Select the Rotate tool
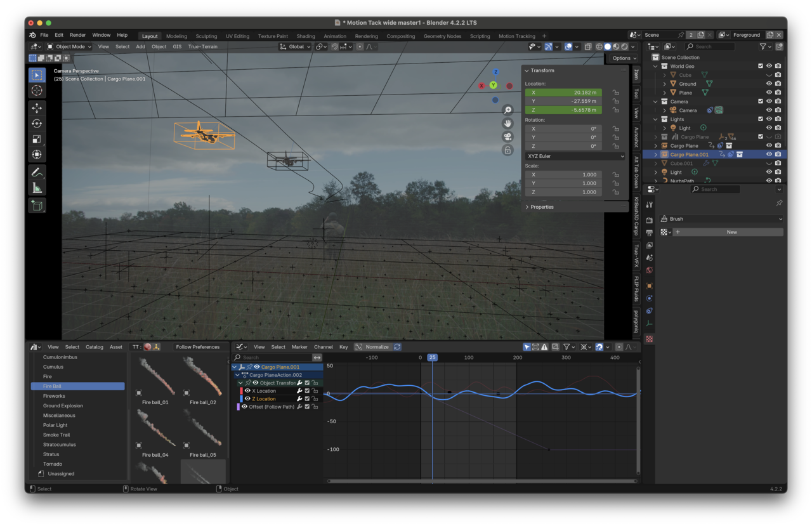Viewport: 812px width, 526px height. (x=37, y=123)
